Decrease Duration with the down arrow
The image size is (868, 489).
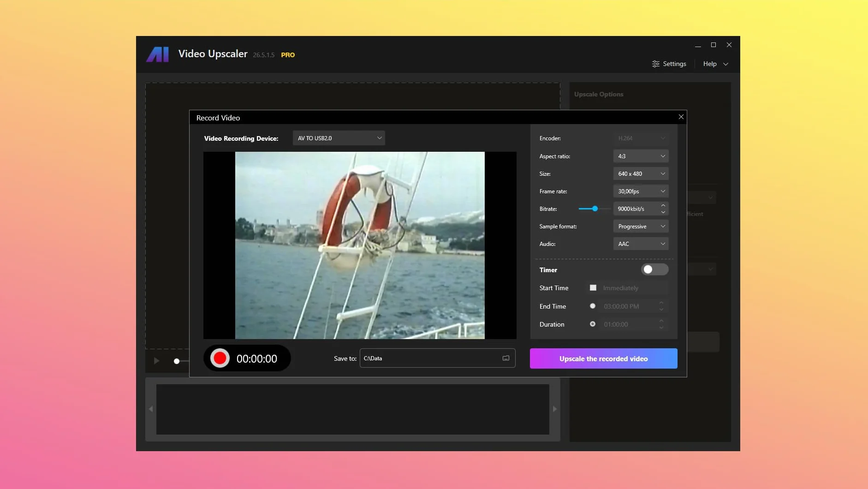661,328
